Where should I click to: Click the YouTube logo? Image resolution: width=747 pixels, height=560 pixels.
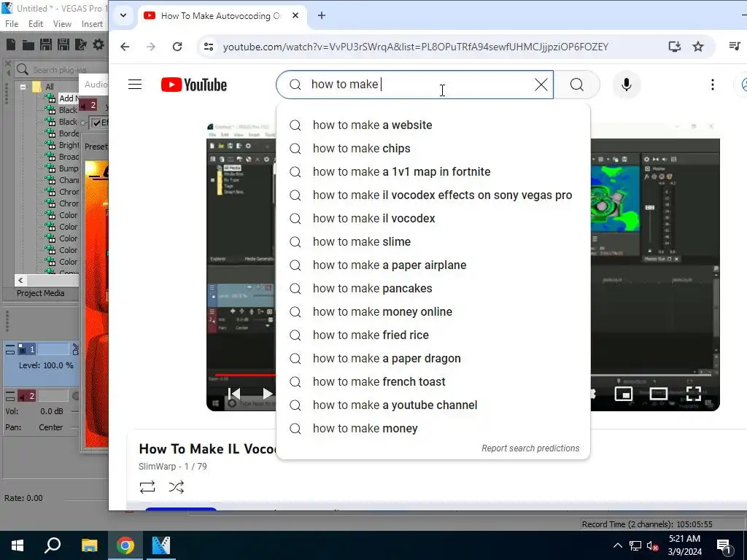194,85
